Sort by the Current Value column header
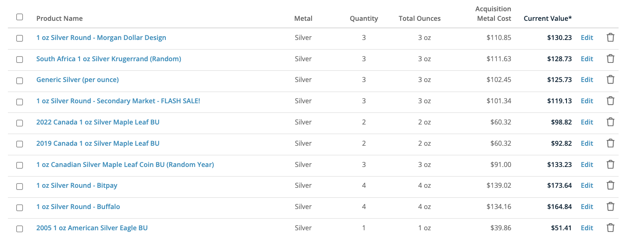 548,18
